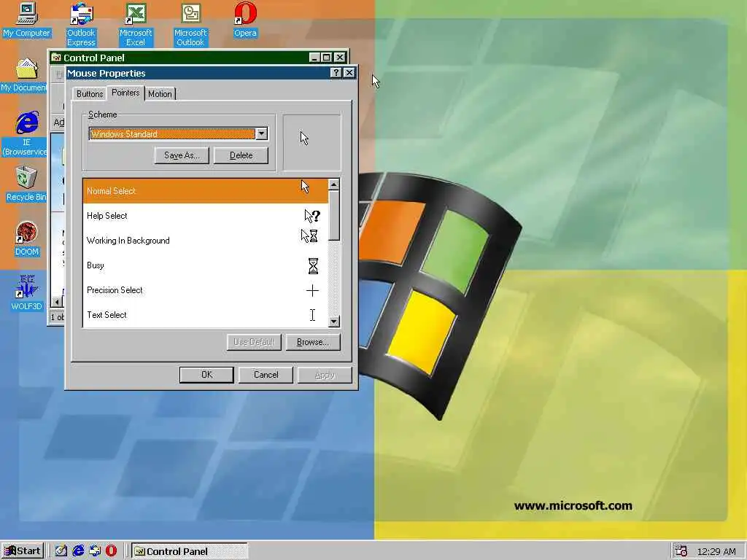
Task: Click Control Panel scroll left arrow
Action: [57, 302]
